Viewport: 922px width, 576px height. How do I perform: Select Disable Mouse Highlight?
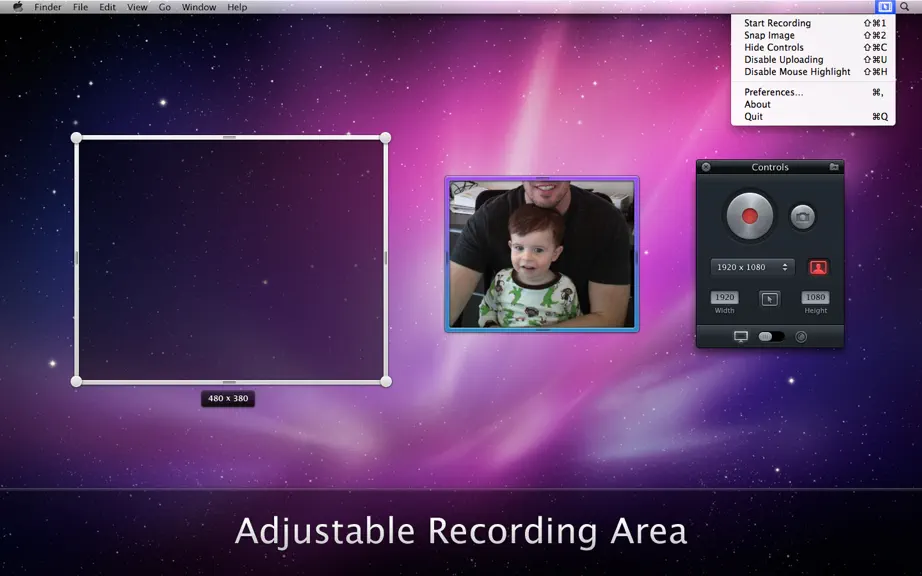[813, 72]
